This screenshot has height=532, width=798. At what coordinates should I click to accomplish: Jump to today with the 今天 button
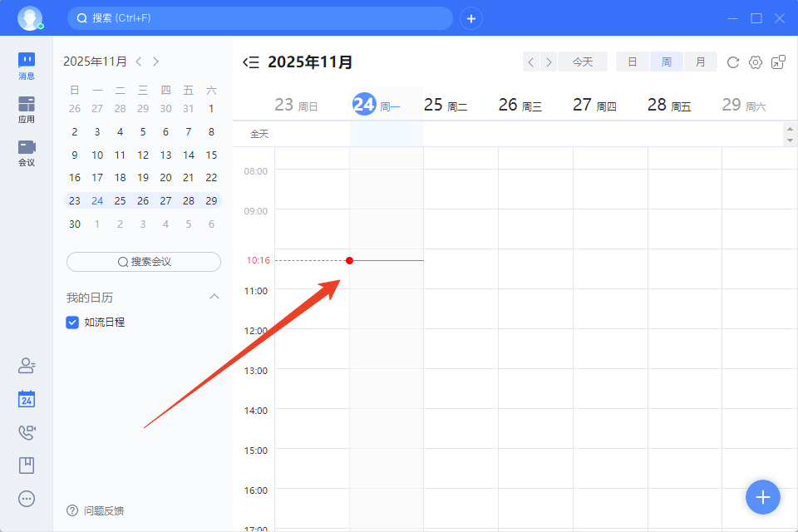click(x=582, y=62)
